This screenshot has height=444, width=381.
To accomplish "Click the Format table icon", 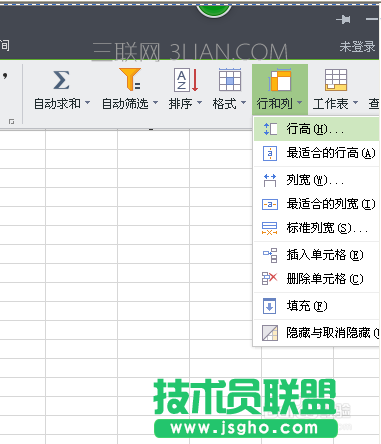I will tap(230, 80).
